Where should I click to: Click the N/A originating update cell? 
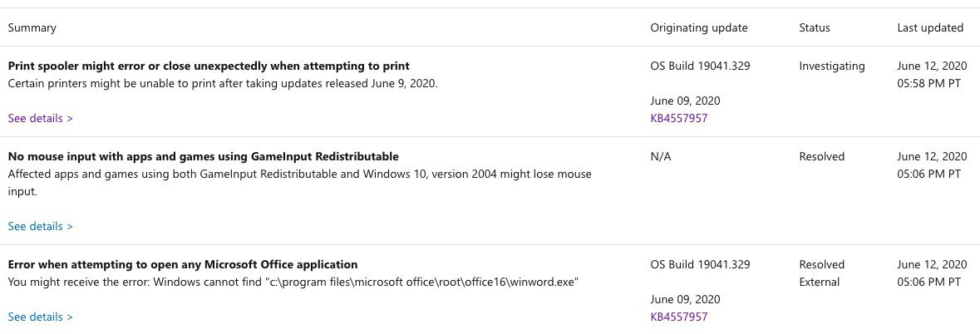click(x=660, y=156)
